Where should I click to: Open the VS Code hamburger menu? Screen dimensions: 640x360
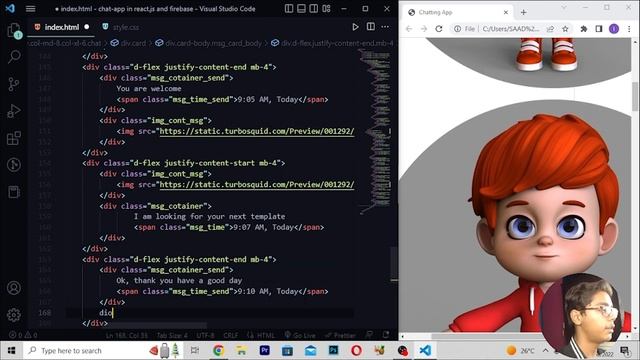(31, 9)
